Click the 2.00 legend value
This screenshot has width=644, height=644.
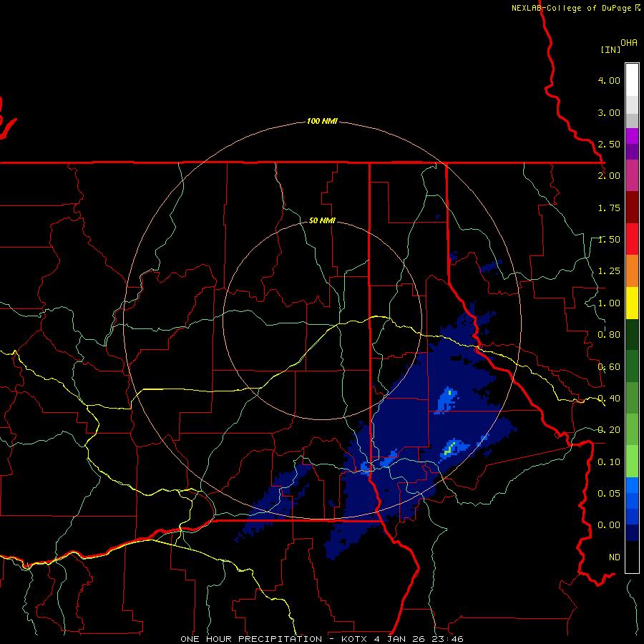pos(609,176)
